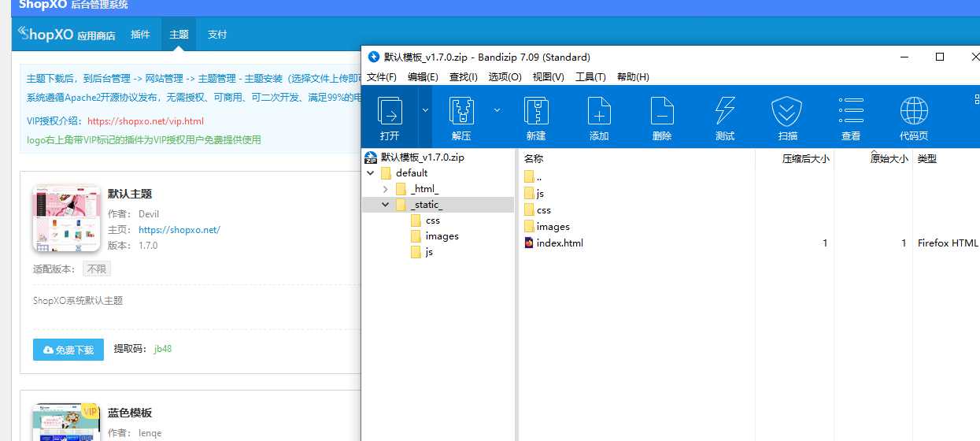Open the 工具(T) menu

click(590, 77)
